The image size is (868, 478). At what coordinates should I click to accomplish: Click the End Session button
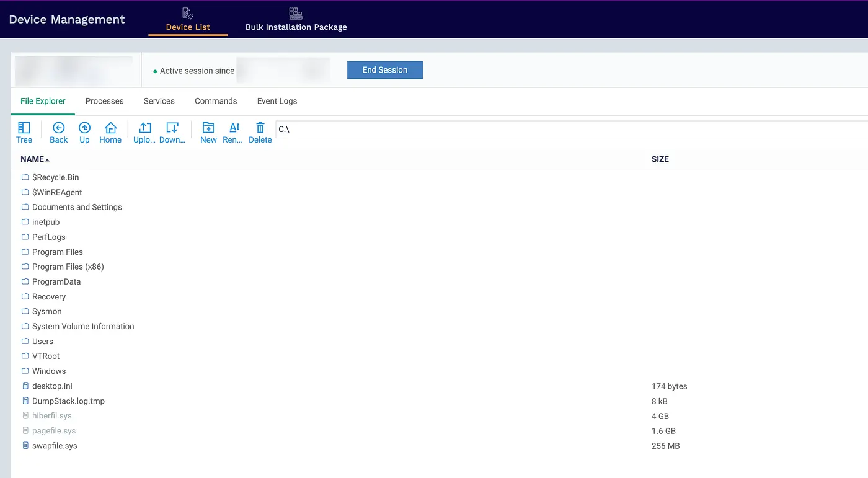click(384, 69)
